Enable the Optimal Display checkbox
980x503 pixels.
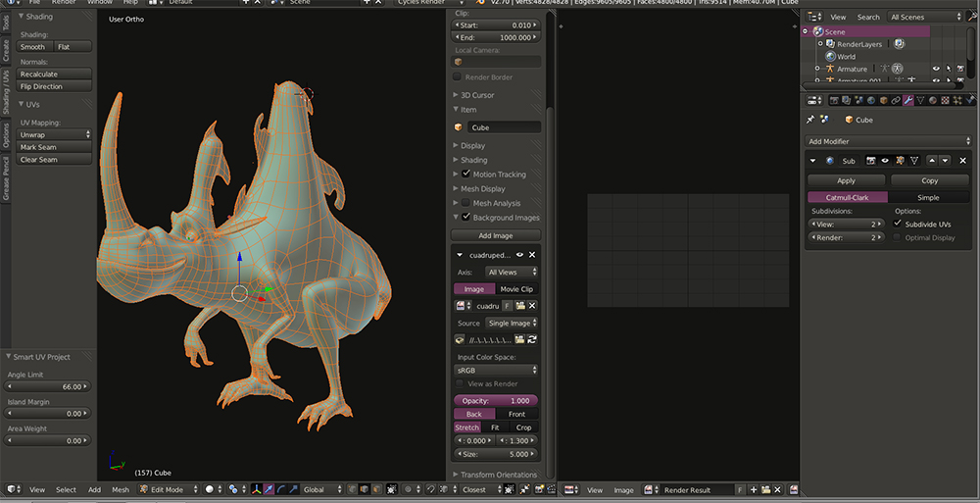click(x=898, y=237)
